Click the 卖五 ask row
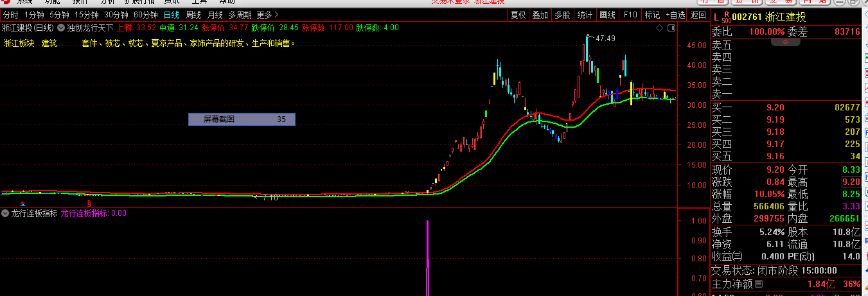This screenshot has height=296, width=868. click(786, 45)
